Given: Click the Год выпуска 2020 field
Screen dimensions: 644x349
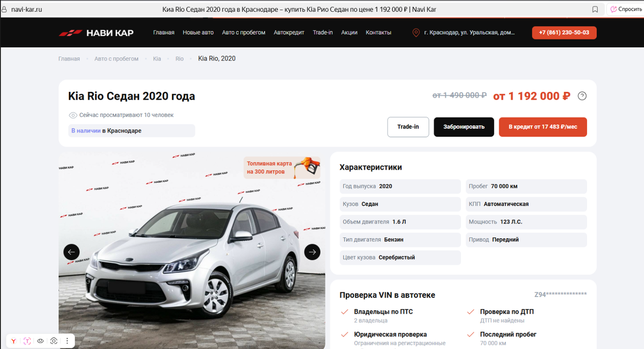Looking at the screenshot, I should [400, 186].
